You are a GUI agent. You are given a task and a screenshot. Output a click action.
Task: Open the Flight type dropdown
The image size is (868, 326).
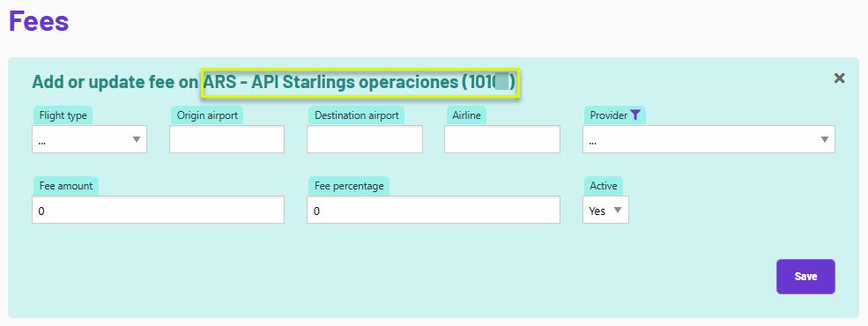(90, 139)
